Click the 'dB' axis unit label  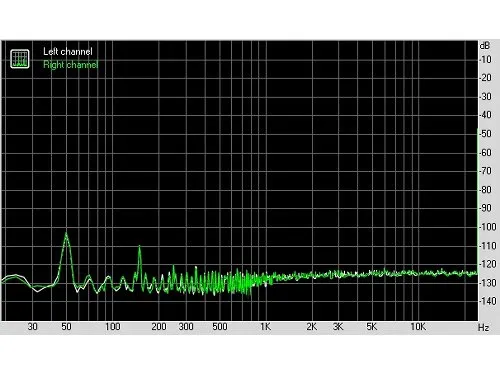(485, 45)
